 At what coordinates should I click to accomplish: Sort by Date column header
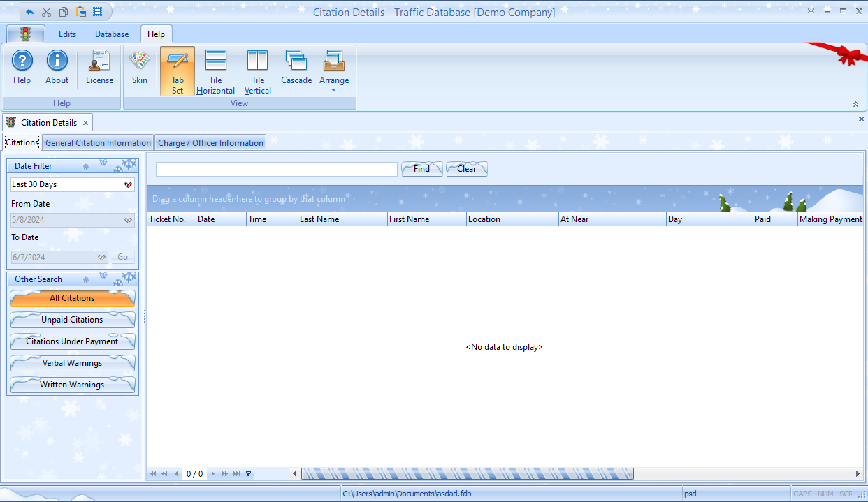[221, 219]
